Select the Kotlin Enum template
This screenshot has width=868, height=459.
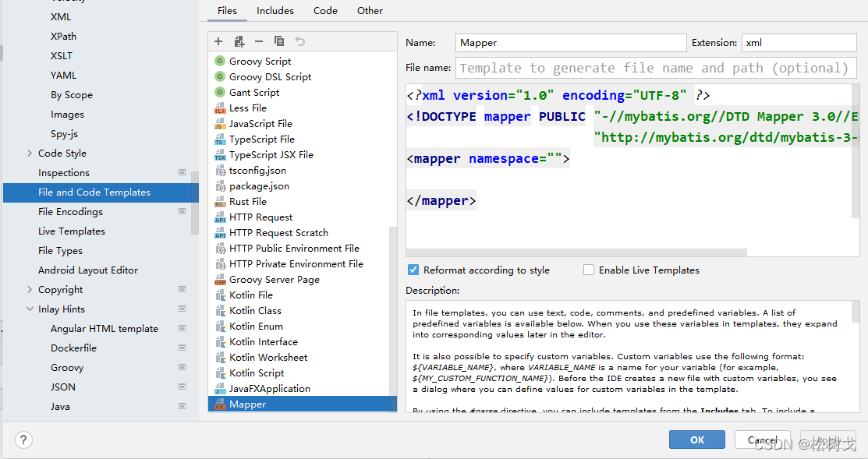click(256, 327)
